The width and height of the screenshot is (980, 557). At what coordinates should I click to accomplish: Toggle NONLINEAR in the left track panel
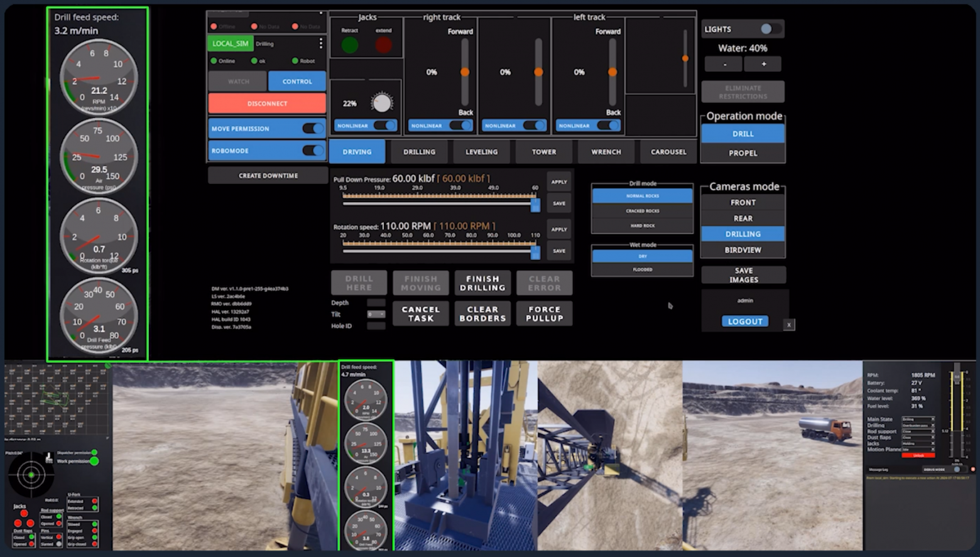coord(606,126)
